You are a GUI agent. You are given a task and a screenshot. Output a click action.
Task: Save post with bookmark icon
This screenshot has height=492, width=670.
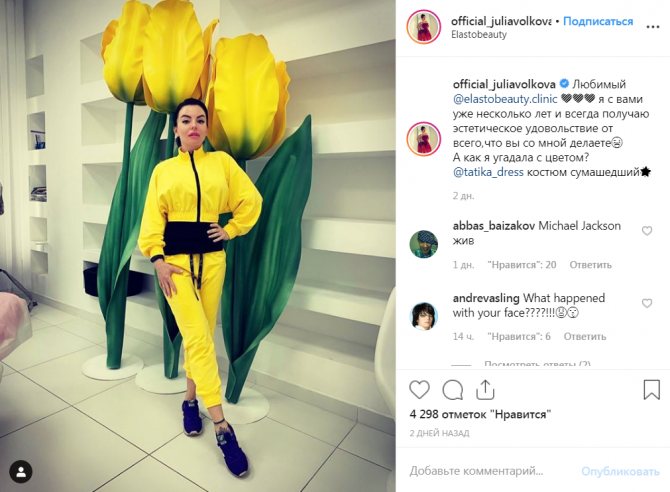651,389
